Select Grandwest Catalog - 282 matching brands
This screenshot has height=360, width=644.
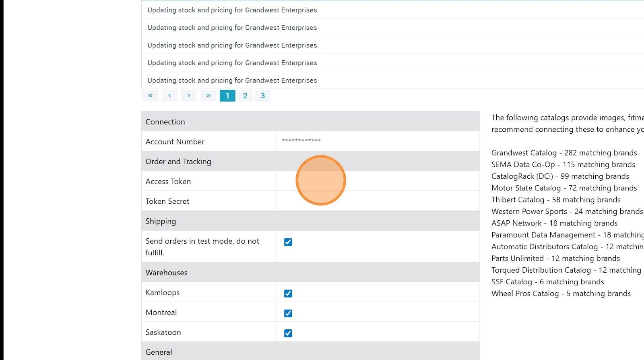pyautogui.click(x=564, y=153)
